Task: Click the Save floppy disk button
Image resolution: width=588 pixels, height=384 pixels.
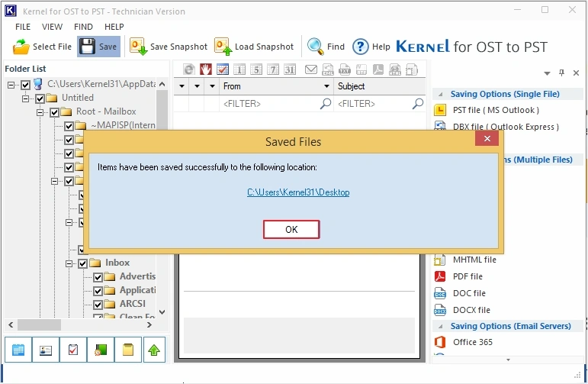Action: coord(99,47)
